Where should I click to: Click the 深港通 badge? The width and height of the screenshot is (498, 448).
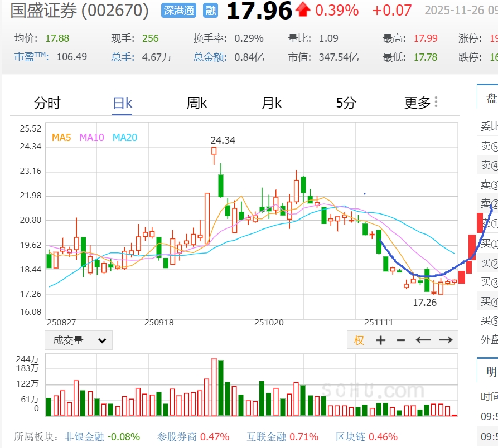[178, 11]
